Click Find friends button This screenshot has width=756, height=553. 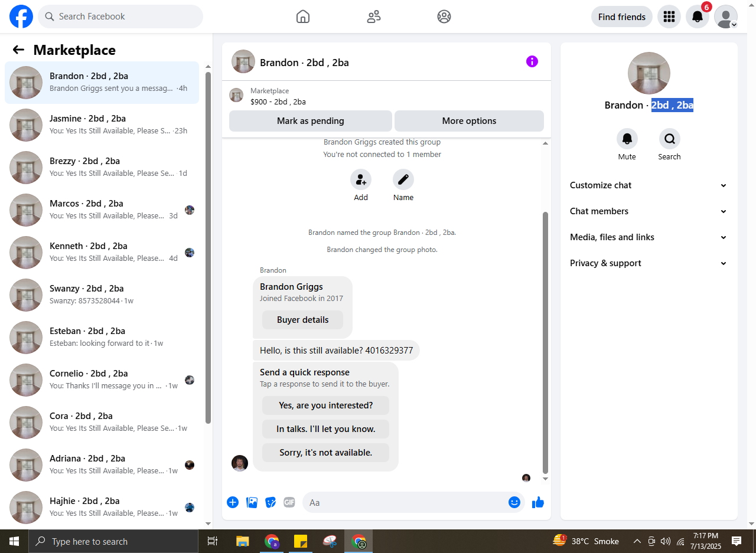pyautogui.click(x=622, y=17)
